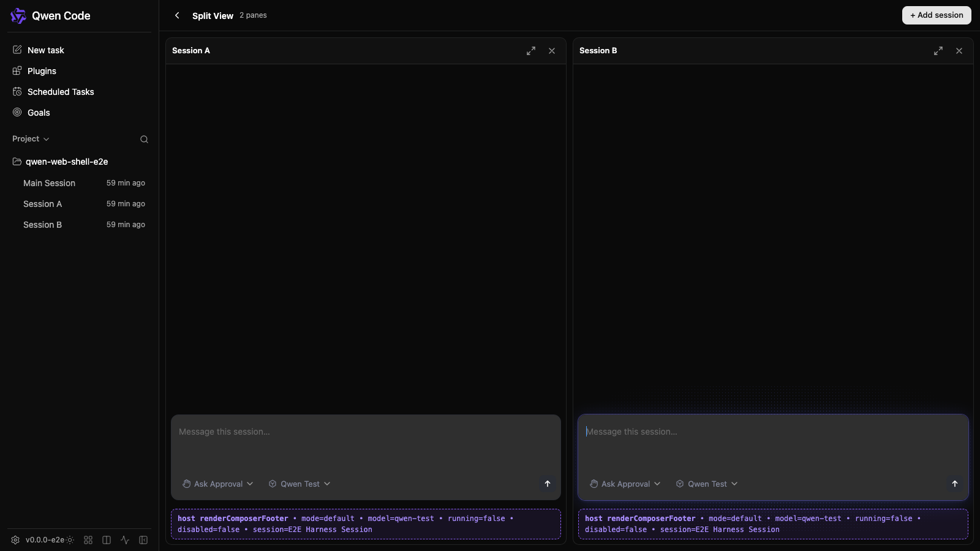The height and width of the screenshot is (551, 980).
Task: Click the four-square grid view icon
Action: point(88,540)
